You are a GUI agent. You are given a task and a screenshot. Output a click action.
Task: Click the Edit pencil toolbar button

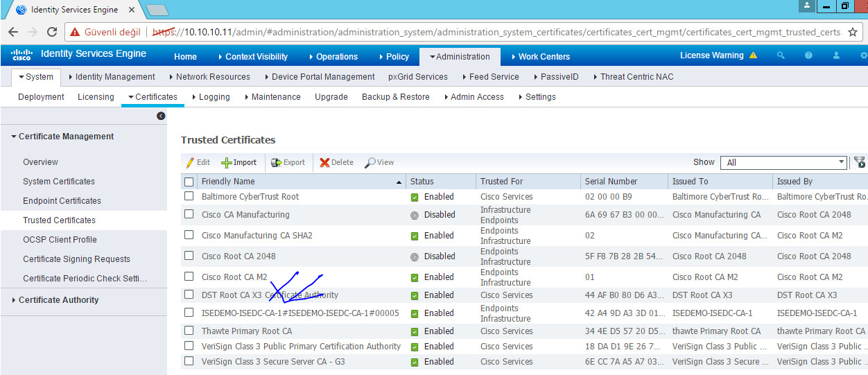coord(198,162)
